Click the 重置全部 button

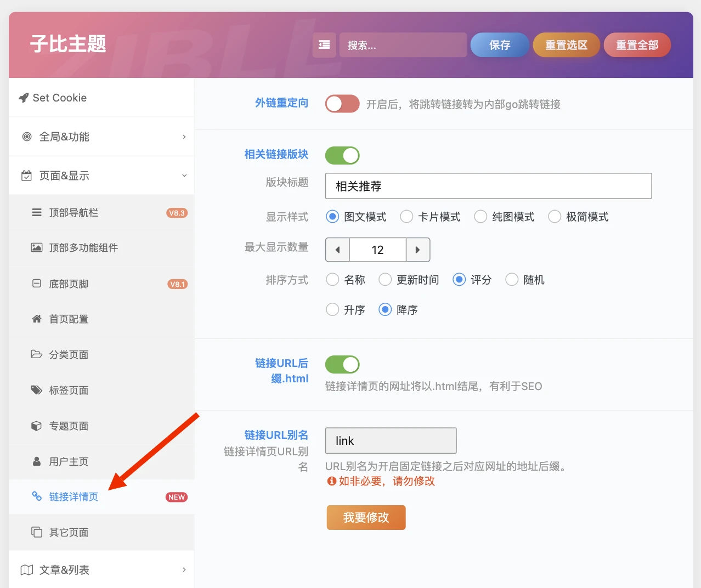637,45
